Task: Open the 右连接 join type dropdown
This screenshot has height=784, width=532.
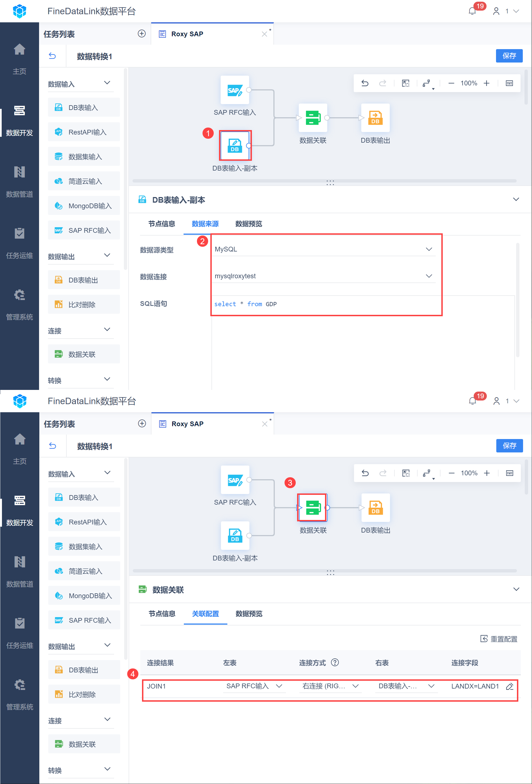Action: (x=330, y=686)
